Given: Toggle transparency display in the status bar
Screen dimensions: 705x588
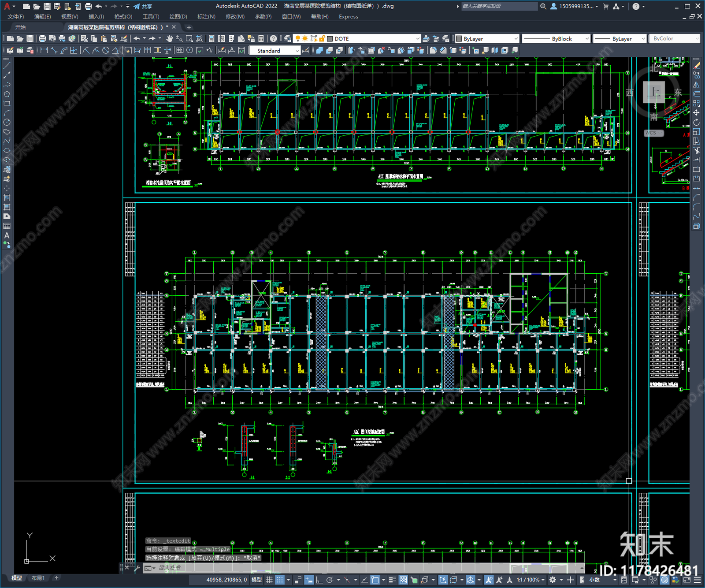Looking at the screenshot, I should tap(403, 580).
